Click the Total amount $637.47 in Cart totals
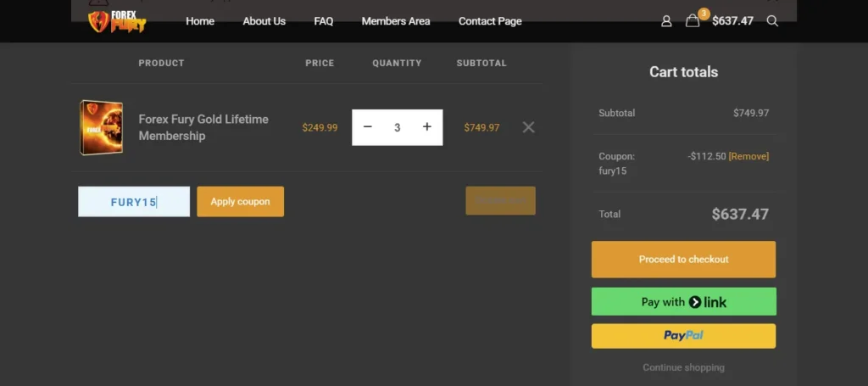Screen dimensions: 868x386 [x=740, y=215]
